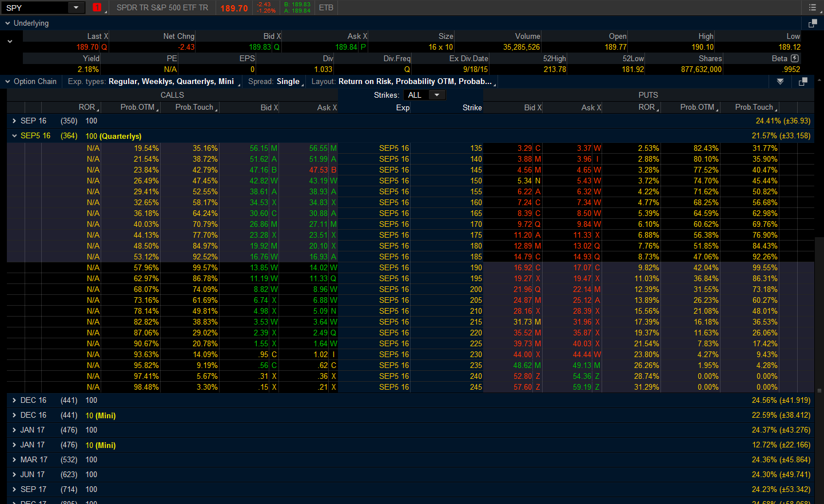Click the CALLS Prob.OTM column header

[138, 107]
